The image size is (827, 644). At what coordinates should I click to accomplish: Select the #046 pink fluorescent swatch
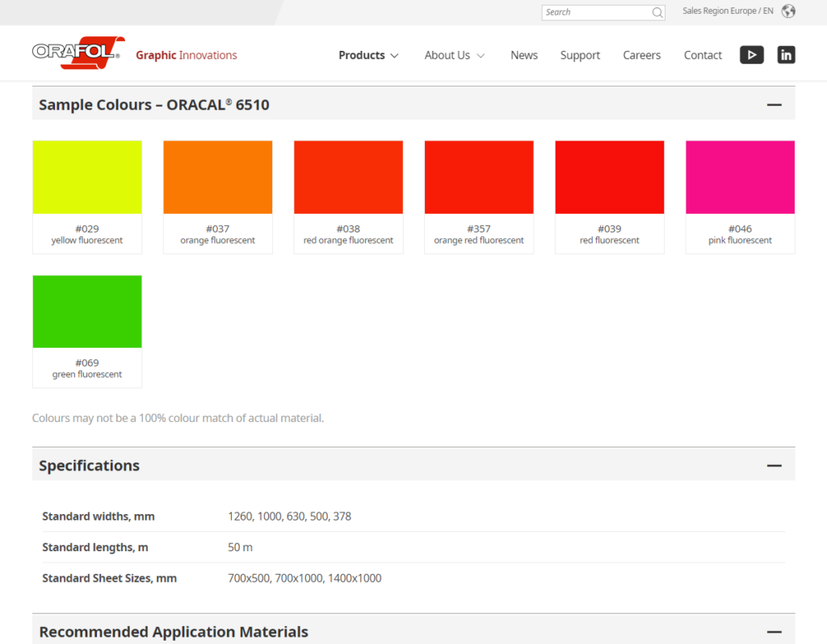click(740, 177)
